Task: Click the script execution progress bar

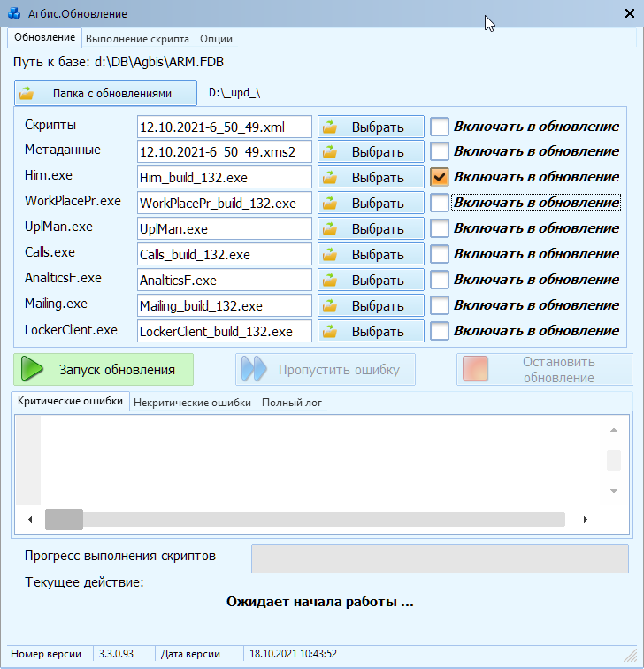Action: [440, 558]
